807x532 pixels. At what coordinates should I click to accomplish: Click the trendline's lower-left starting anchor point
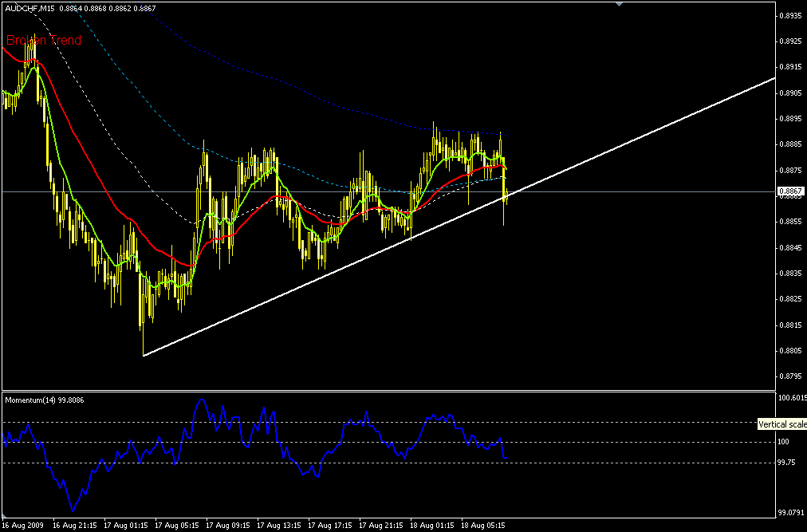(x=144, y=355)
